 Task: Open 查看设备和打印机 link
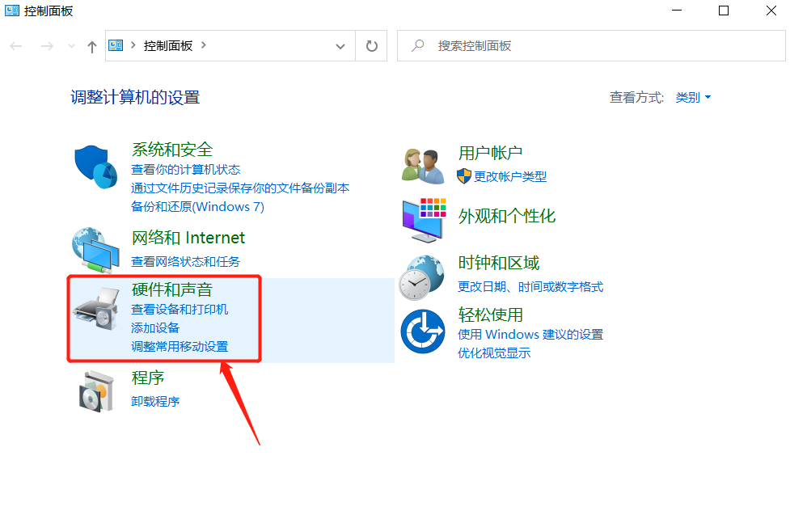pyautogui.click(x=180, y=309)
